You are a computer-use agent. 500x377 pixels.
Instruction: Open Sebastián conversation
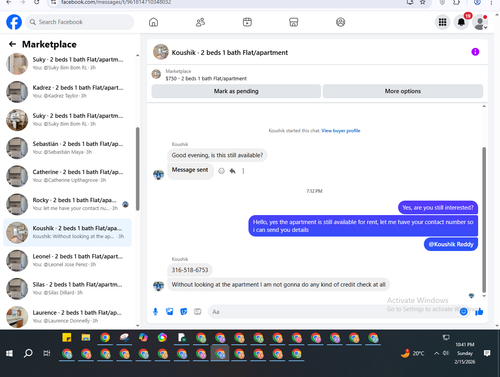pyautogui.click(x=68, y=148)
